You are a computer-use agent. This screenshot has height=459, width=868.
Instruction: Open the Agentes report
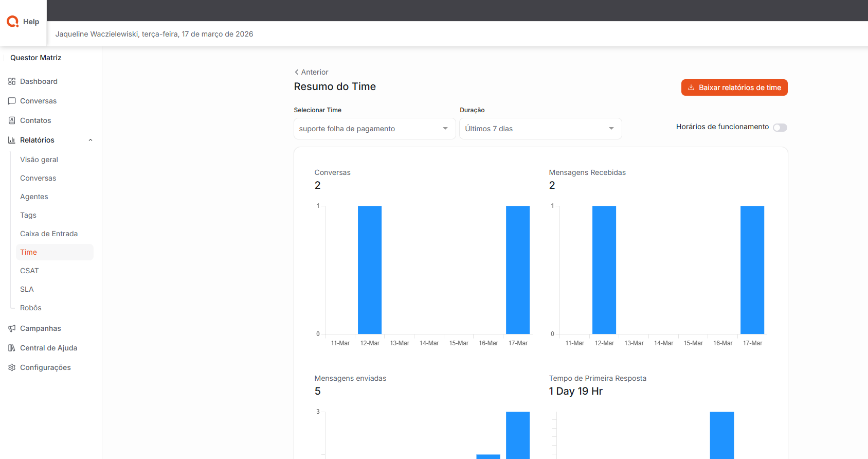[x=34, y=197]
